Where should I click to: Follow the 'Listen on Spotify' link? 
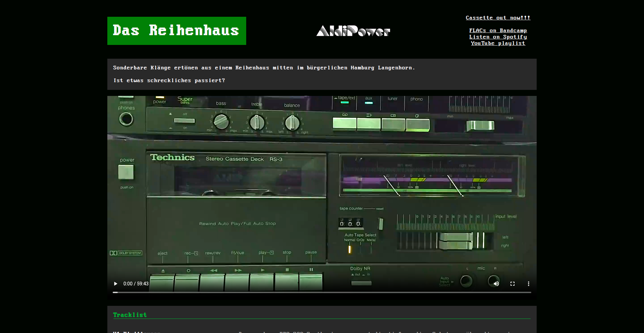tap(498, 37)
